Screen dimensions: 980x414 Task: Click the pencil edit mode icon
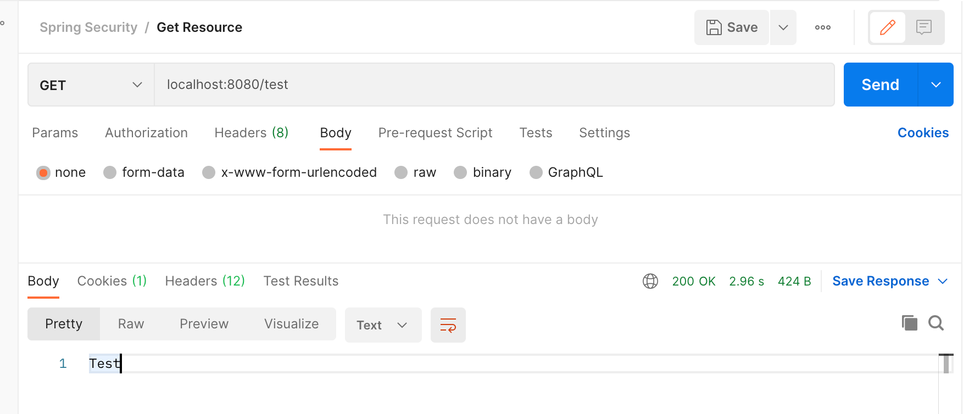click(x=887, y=27)
